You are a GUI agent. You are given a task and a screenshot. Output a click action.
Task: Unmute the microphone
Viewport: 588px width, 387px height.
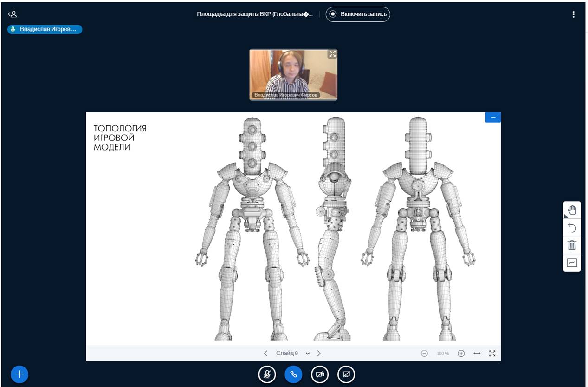(267, 374)
